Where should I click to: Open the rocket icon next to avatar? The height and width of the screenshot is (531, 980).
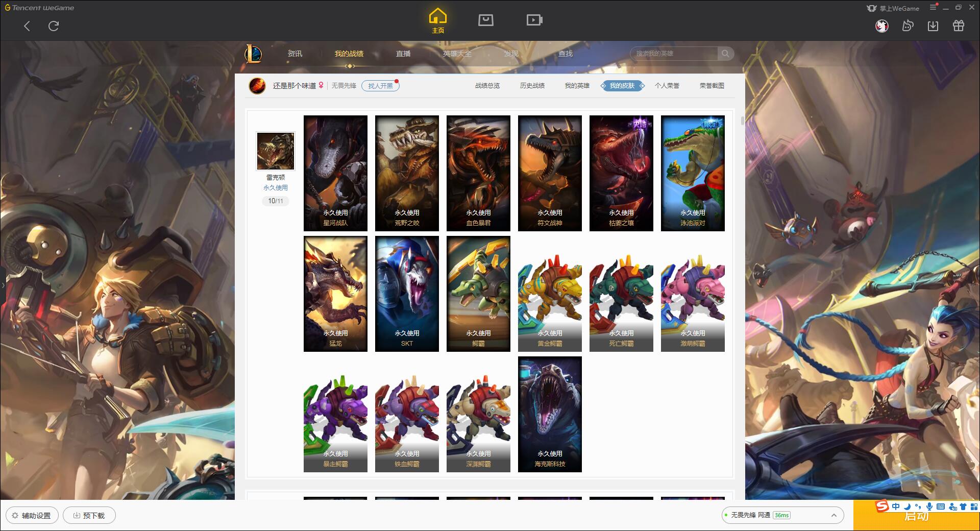(908, 26)
